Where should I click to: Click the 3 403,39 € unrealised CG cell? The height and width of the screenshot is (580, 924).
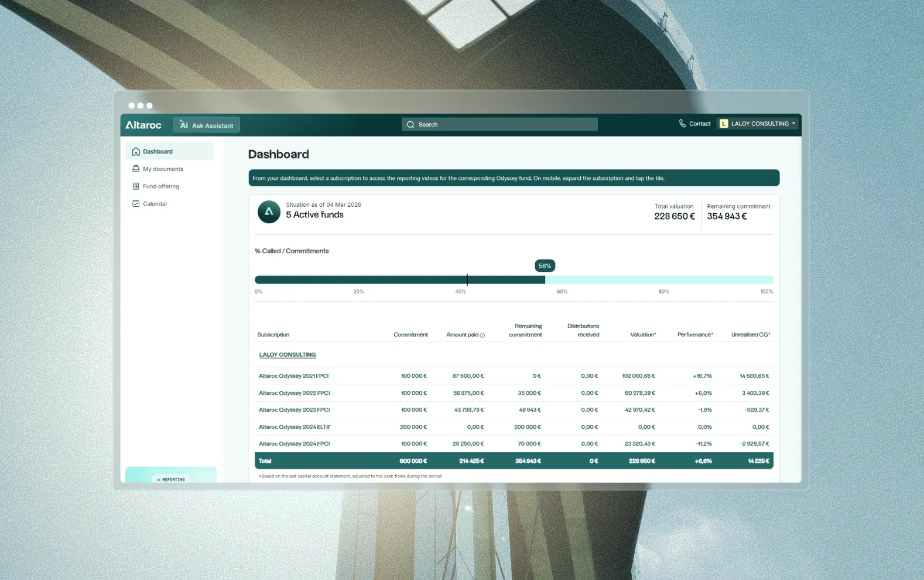tap(755, 393)
